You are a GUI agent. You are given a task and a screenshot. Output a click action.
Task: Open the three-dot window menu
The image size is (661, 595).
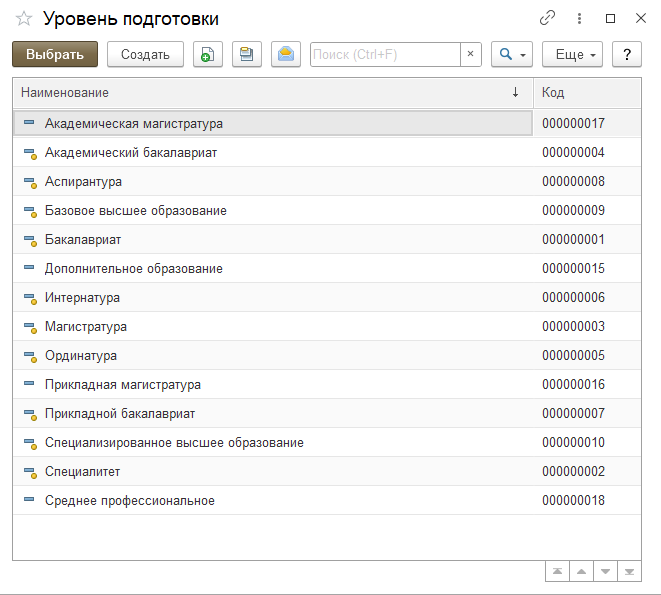click(579, 18)
